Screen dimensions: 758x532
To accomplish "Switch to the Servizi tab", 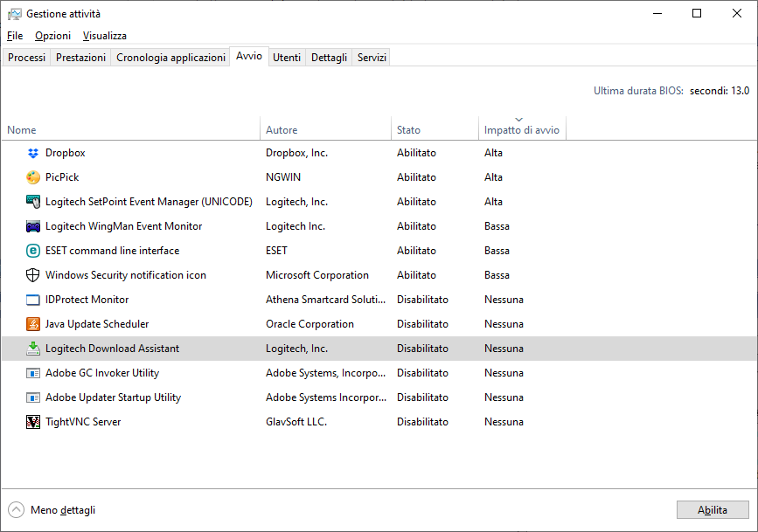I will point(372,58).
